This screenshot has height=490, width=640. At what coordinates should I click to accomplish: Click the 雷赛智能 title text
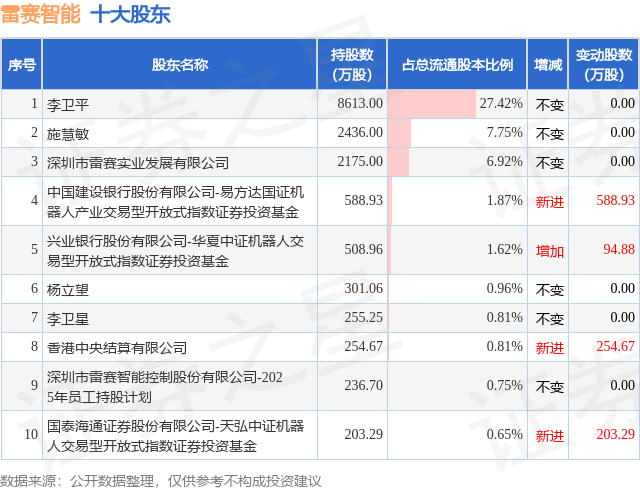click(40, 15)
